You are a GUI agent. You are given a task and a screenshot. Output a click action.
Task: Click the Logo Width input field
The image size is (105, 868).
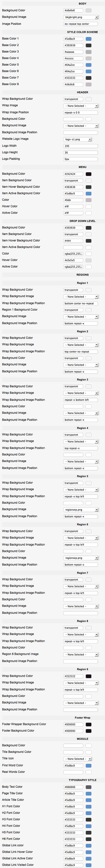[81, 146]
